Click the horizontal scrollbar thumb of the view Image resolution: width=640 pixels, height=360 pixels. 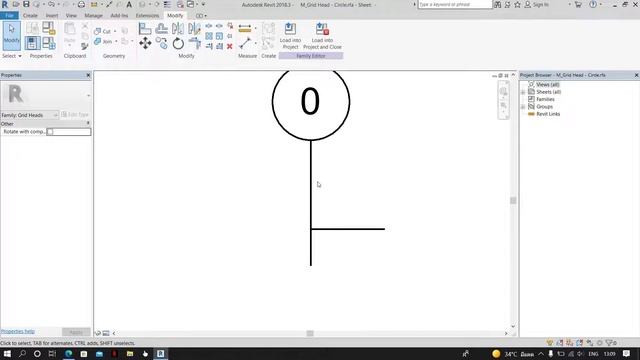(x=310, y=333)
